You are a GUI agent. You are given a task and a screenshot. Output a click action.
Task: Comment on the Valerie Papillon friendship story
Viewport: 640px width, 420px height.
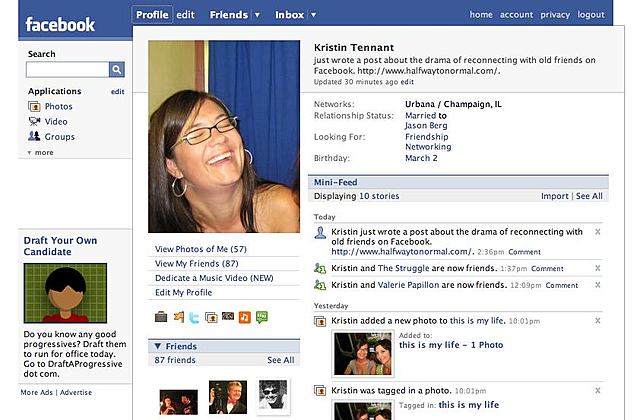click(562, 285)
